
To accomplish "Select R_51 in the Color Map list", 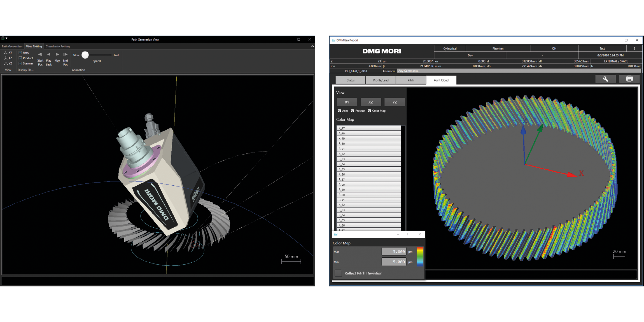I will click(369, 149).
